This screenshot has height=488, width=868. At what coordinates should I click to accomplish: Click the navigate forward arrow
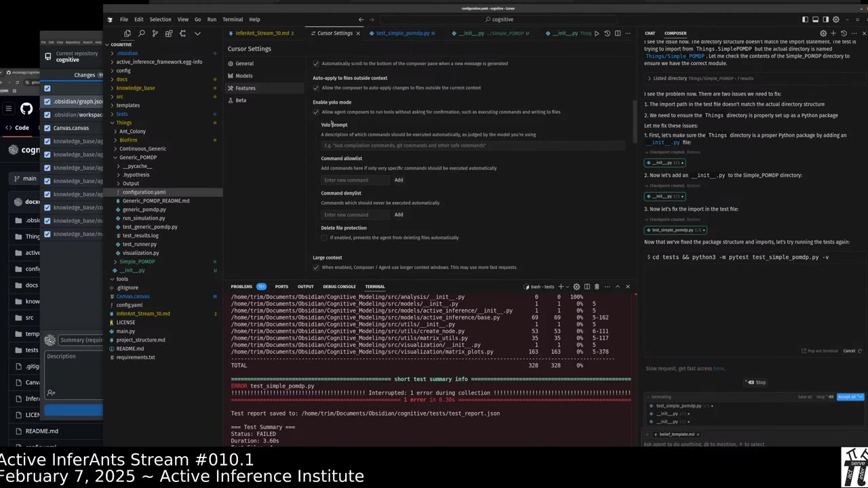[x=372, y=20]
